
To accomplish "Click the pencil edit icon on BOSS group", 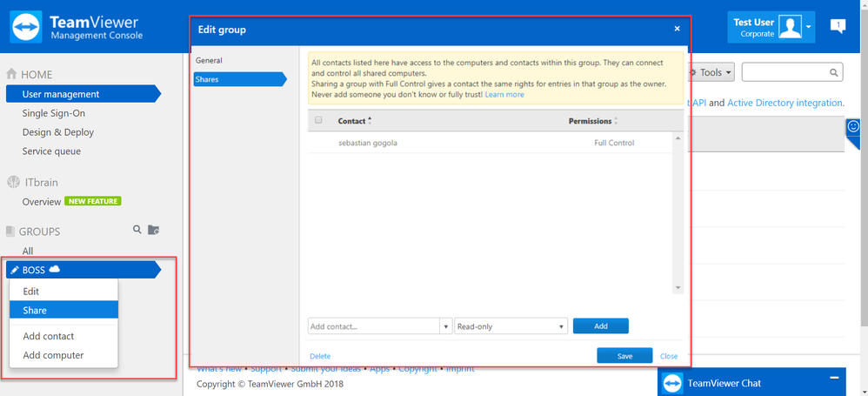I will click(15, 271).
